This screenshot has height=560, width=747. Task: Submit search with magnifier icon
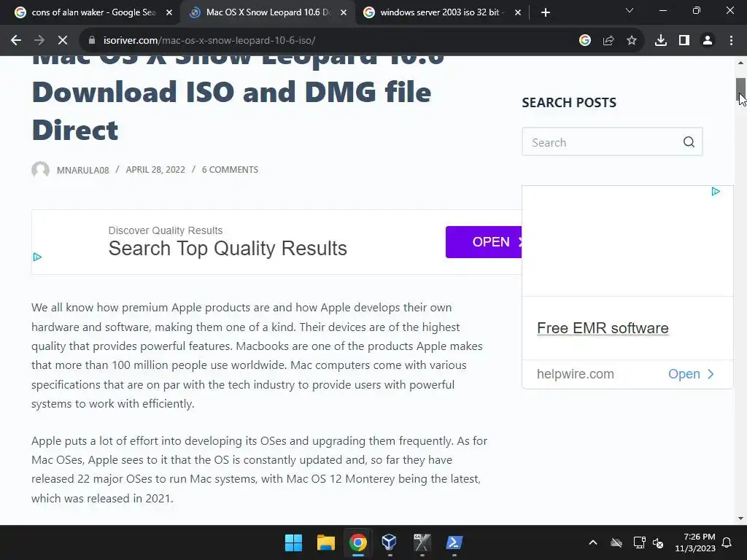(689, 142)
